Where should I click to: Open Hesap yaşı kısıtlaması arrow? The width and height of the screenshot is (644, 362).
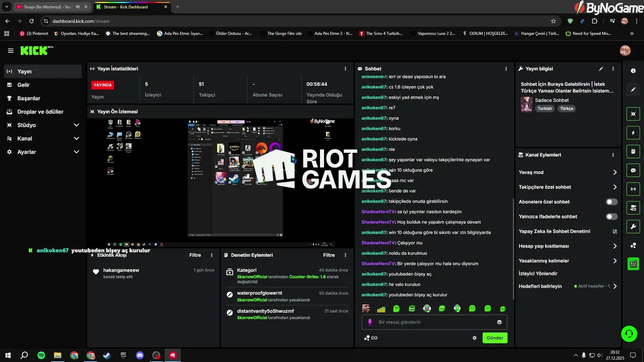[x=615, y=246]
